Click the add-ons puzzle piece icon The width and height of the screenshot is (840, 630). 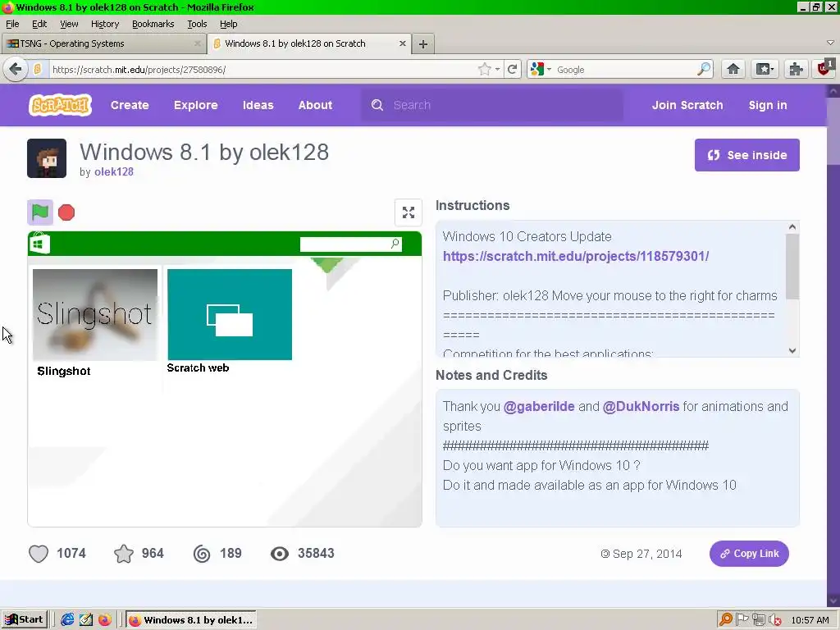[796, 69]
